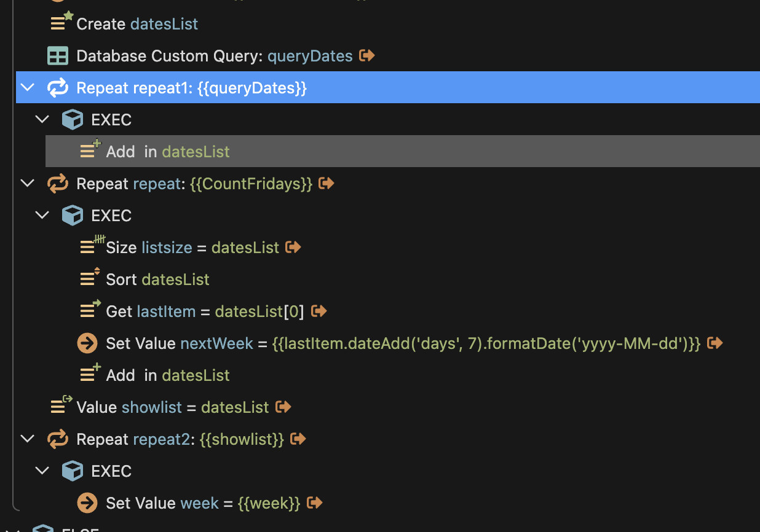Click the Get lastItem list icon
This screenshot has height=532, width=760.
pos(90,311)
